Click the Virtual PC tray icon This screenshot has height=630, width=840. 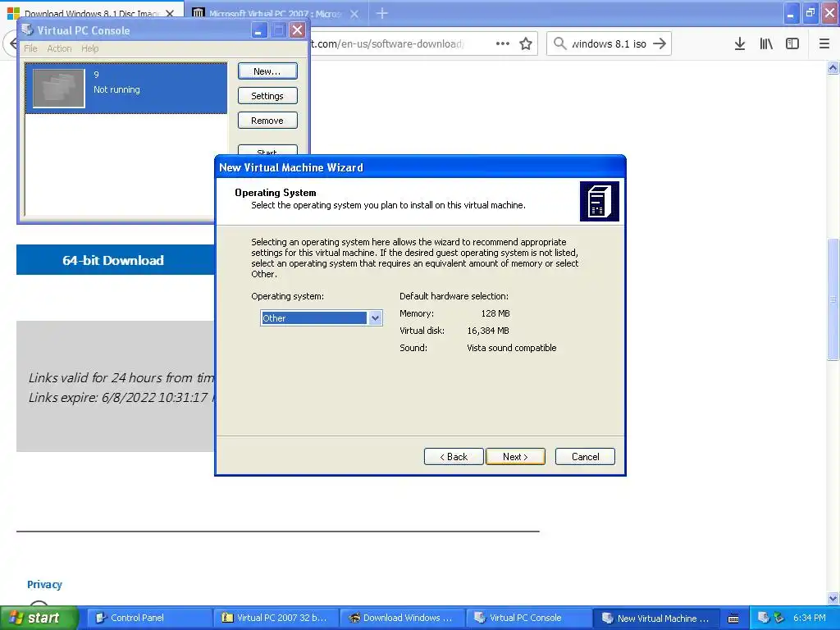point(763,618)
